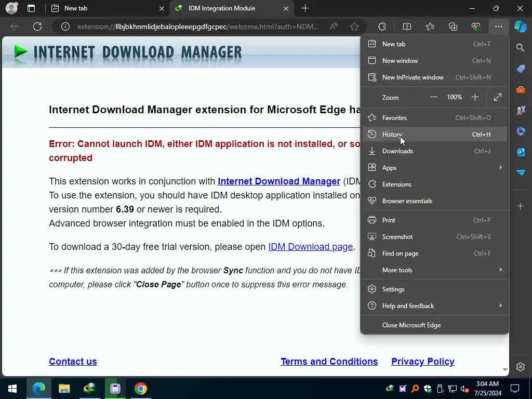Open Settings from the menu
Screen dimensions: 532x399
pyautogui.click(x=435, y=289)
